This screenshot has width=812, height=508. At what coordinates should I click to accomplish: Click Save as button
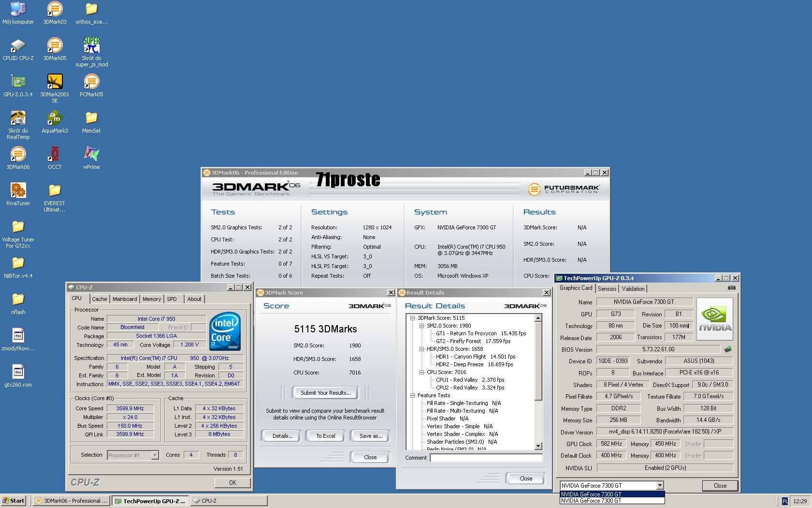371,436
